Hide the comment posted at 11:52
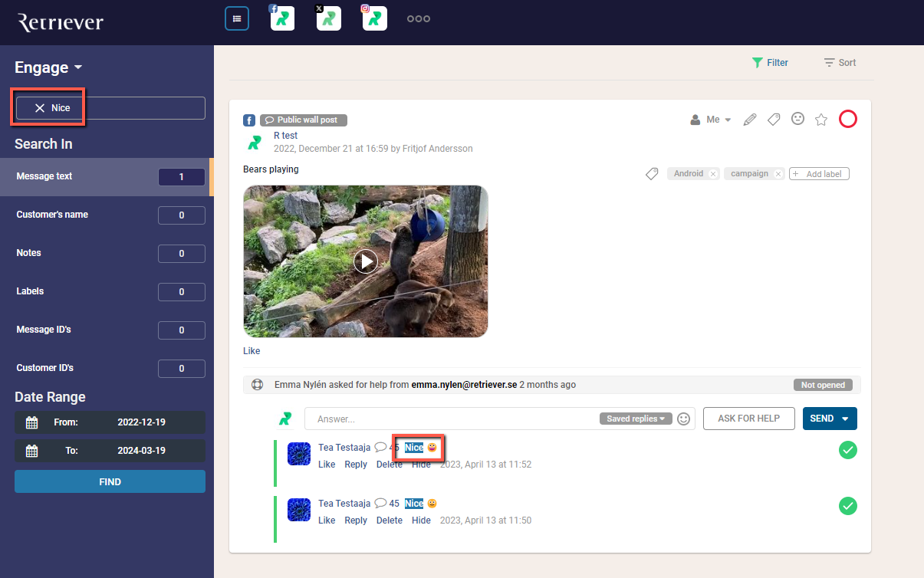The height and width of the screenshot is (578, 924). coord(421,465)
